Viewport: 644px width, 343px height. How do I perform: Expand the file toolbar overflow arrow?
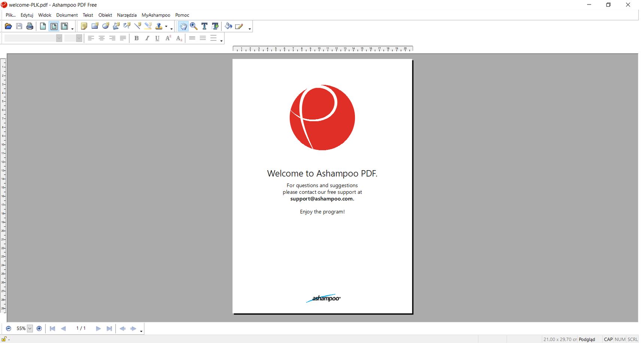point(72,29)
